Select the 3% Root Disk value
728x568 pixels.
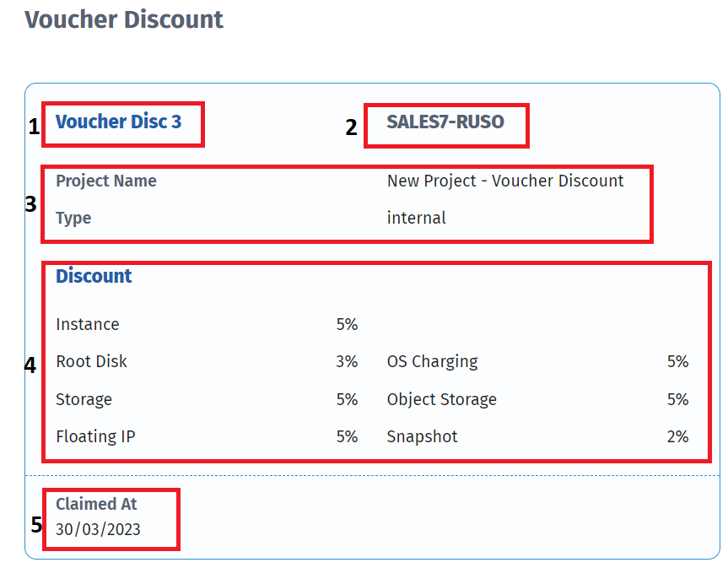pyautogui.click(x=347, y=361)
